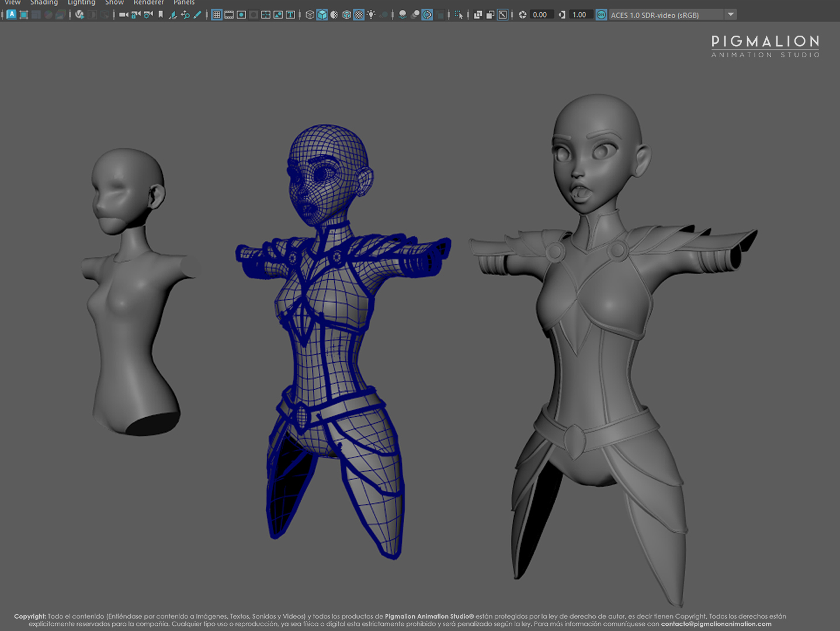Bookmark the current view

pos(161,15)
